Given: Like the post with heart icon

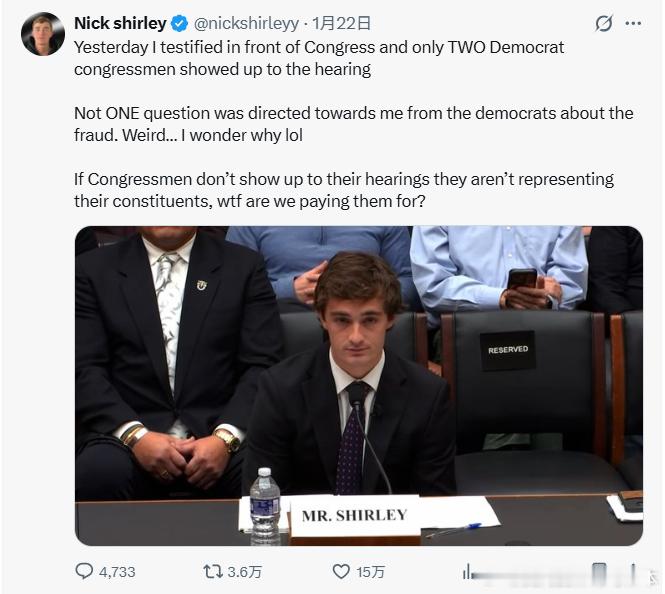Looking at the screenshot, I should tap(341, 571).
